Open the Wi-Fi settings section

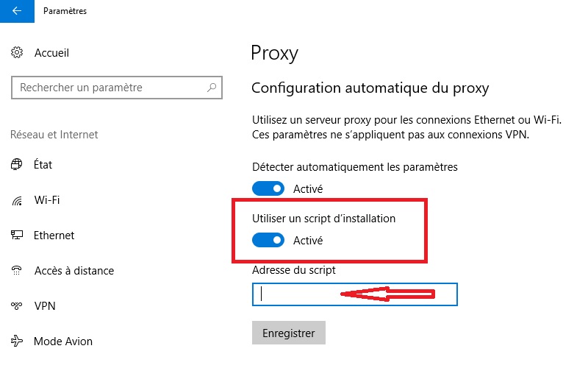[47, 199]
